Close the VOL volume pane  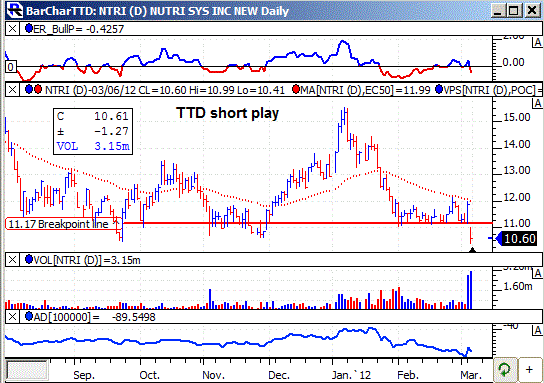coord(12,259)
